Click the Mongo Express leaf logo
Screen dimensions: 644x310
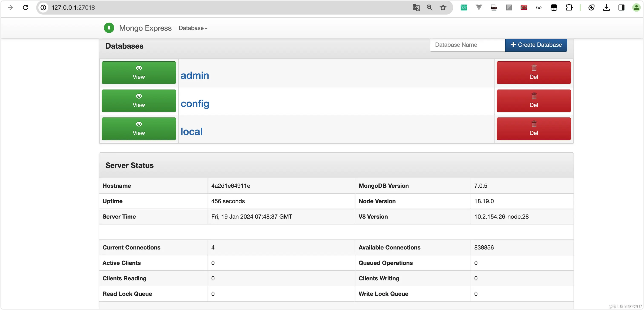pyautogui.click(x=109, y=28)
